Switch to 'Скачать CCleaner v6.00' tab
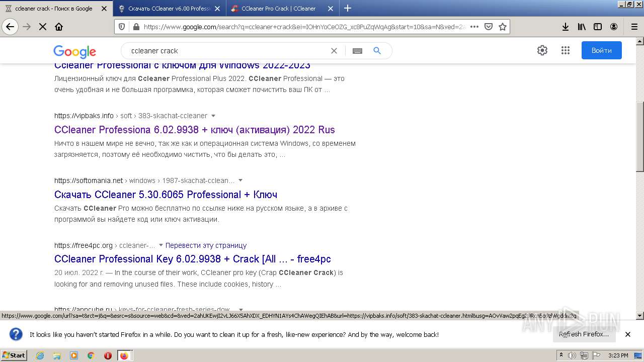The width and height of the screenshot is (644, 362). point(170,9)
